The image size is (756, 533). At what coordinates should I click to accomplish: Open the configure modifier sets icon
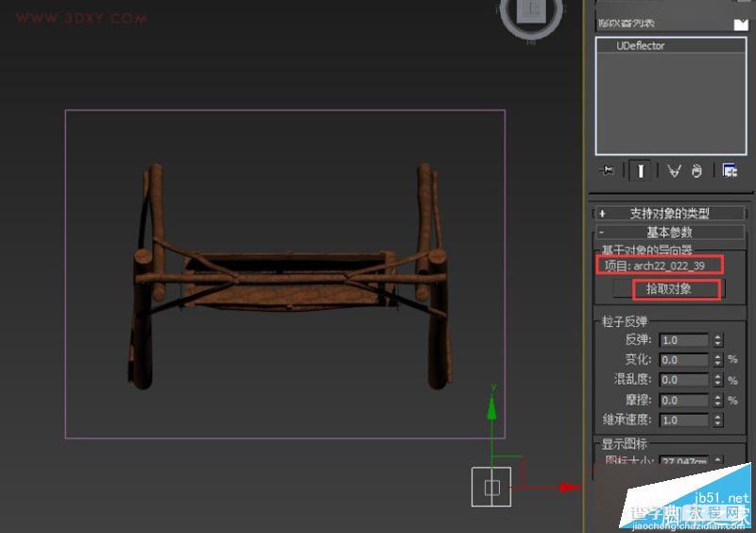[x=730, y=170]
